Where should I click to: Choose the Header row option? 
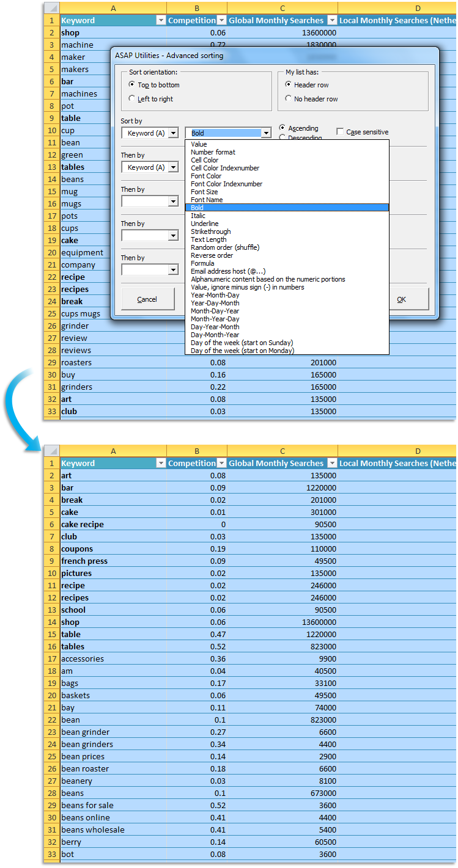click(289, 85)
